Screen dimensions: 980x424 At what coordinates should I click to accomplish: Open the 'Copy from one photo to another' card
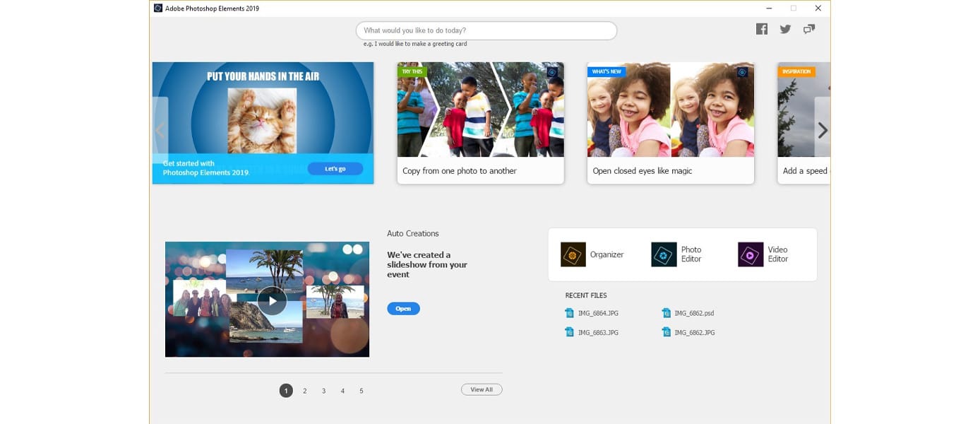[481, 123]
